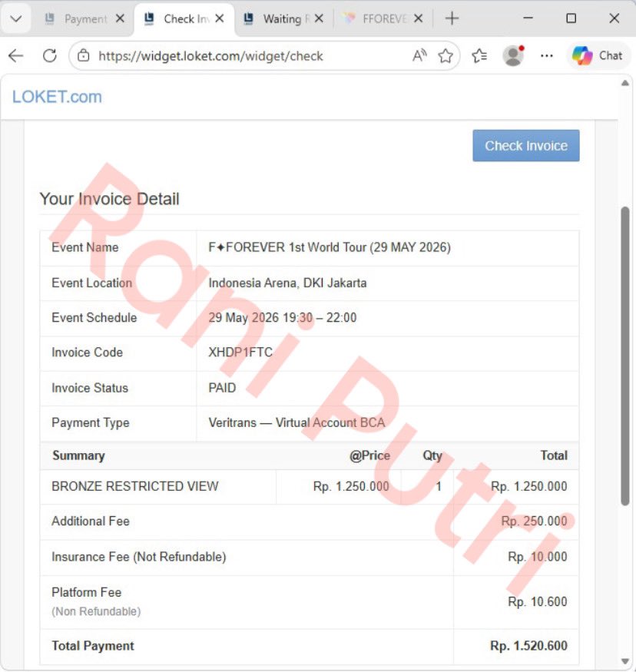Screen dimensions: 636x672
Task: Click the LOKET.com logo link
Action: pyautogui.click(x=57, y=97)
